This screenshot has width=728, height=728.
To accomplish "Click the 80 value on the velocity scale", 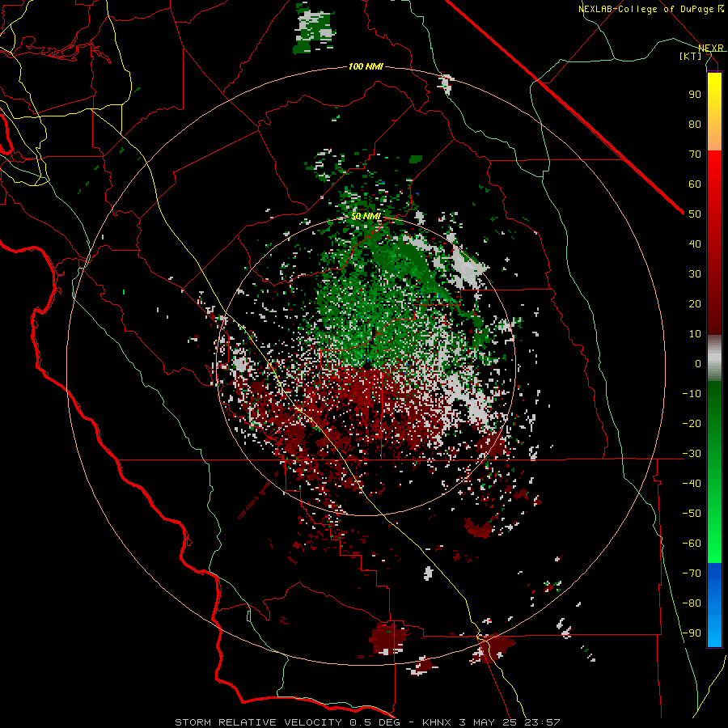I will tap(695, 125).
